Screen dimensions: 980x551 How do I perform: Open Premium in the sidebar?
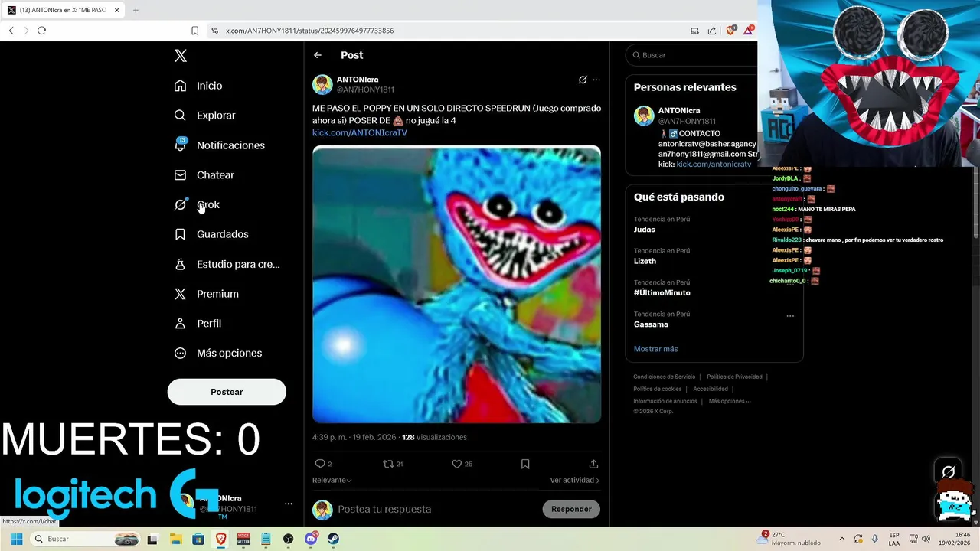click(x=206, y=294)
